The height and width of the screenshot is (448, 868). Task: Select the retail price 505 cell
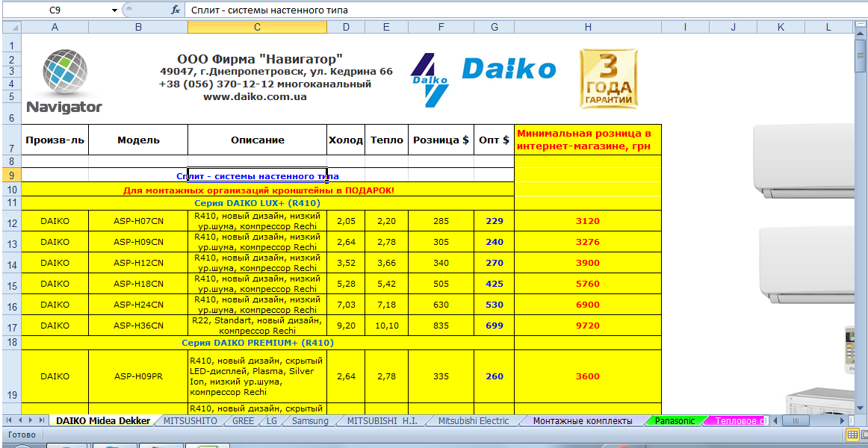tap(441, 284)
